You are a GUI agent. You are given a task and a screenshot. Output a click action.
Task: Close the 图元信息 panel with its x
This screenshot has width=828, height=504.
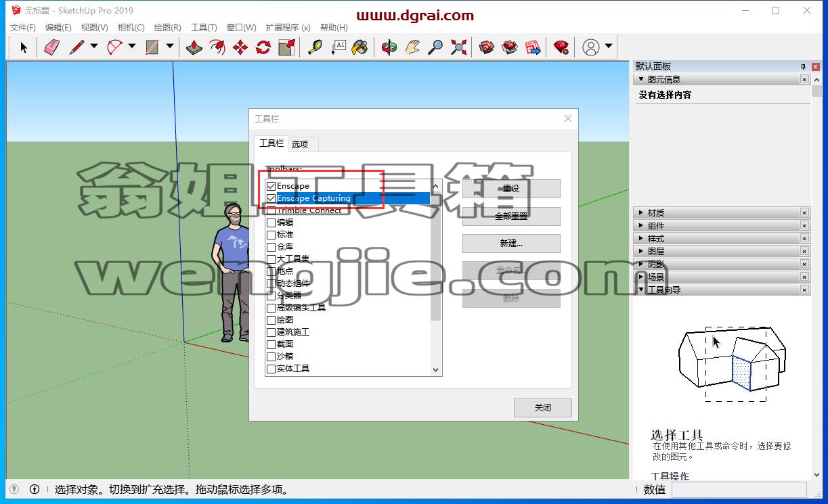(x=804, y=79)
